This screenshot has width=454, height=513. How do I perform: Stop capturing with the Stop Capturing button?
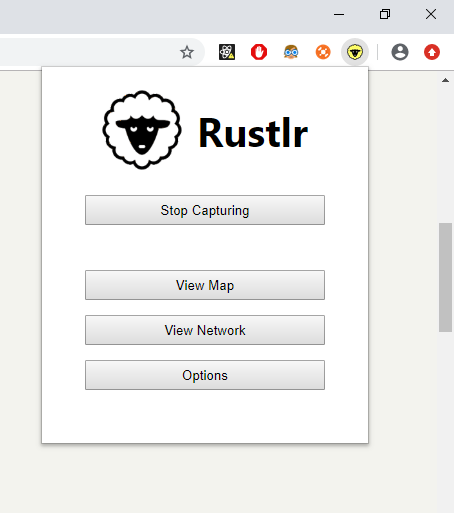[x=205, y=210]
